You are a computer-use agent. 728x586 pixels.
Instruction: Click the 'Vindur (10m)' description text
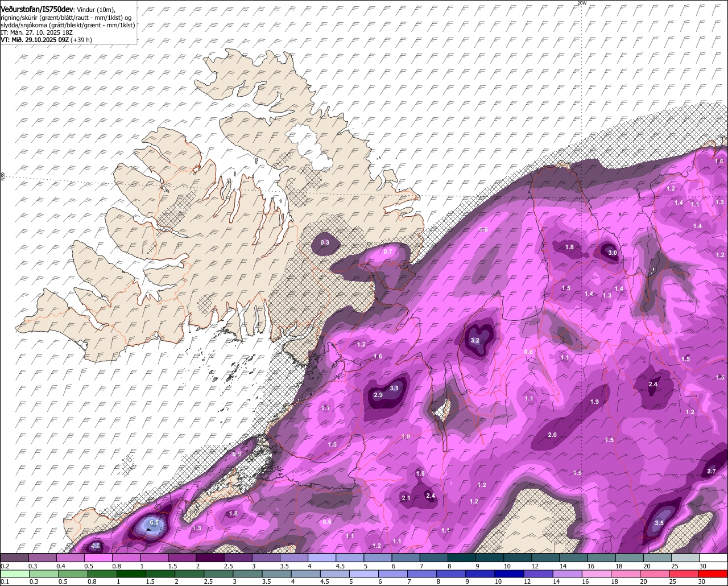[x=96, y=10]
